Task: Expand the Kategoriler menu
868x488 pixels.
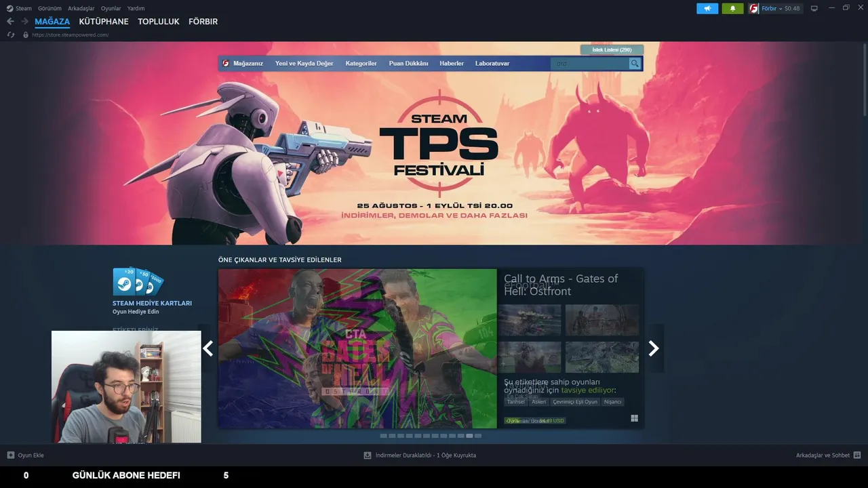Action: pyautogui.click(x=361, y=63)
